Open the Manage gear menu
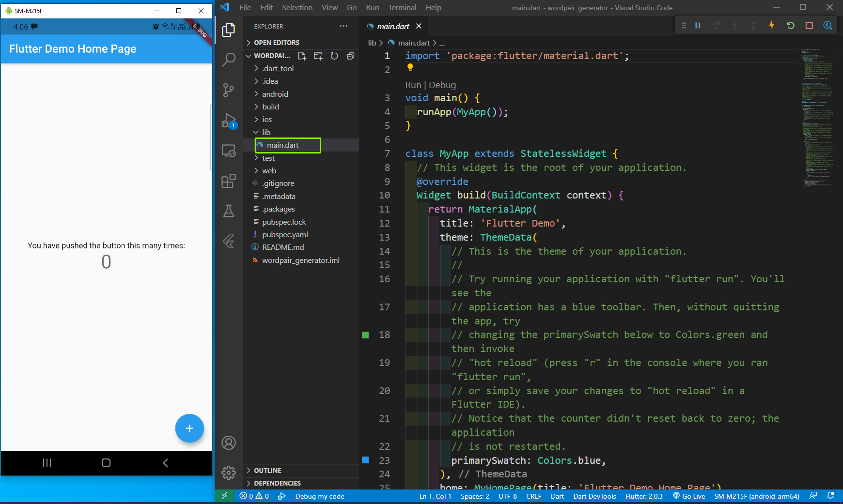 pyautogui.click(x=228, y=473)
